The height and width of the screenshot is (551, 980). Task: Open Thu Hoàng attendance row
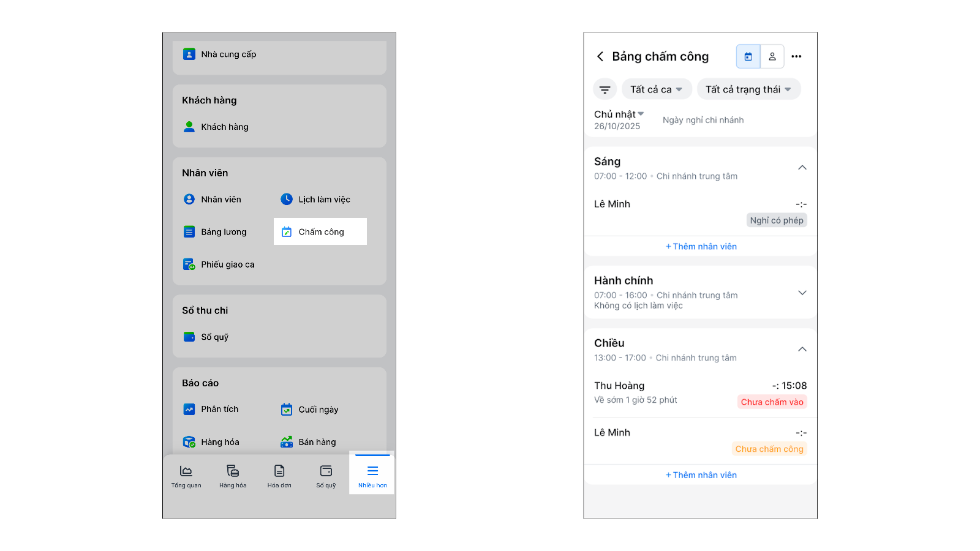701,393
